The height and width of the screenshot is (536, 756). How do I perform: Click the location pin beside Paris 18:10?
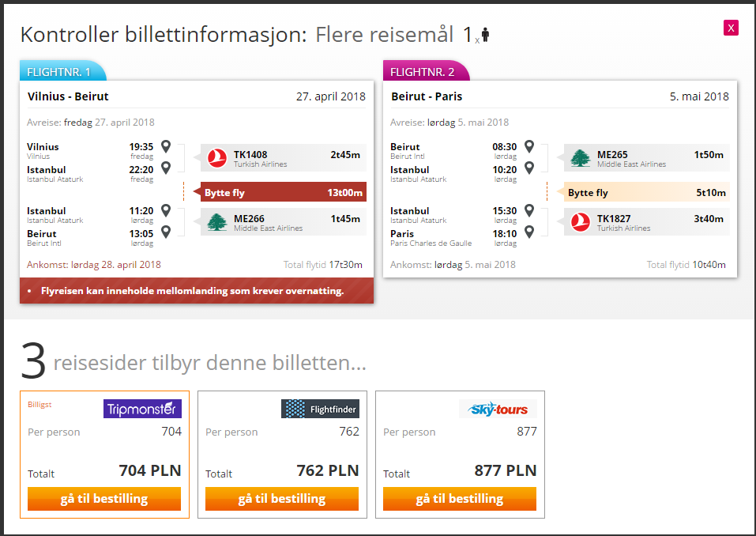pyautogui.click(x=529, y=232)
